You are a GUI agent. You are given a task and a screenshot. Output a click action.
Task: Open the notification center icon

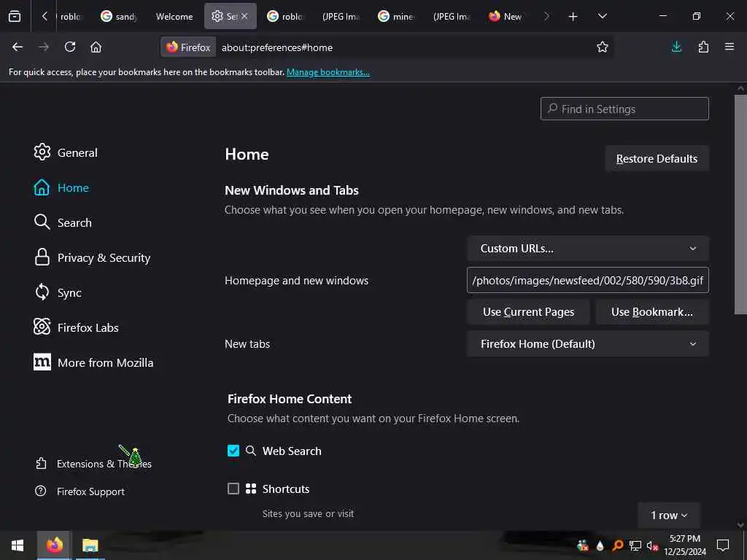[723, 545]
